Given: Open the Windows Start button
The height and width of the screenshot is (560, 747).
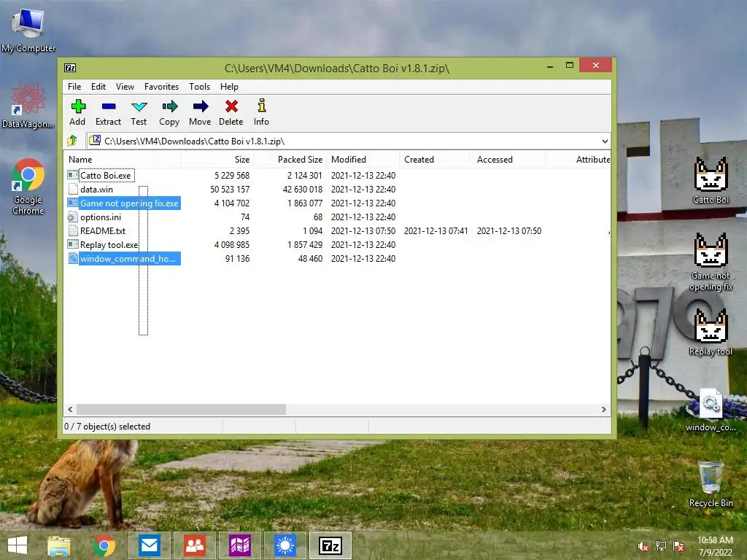Looking at the screenshot, I should pyautogui.click(x=18, y=545).
